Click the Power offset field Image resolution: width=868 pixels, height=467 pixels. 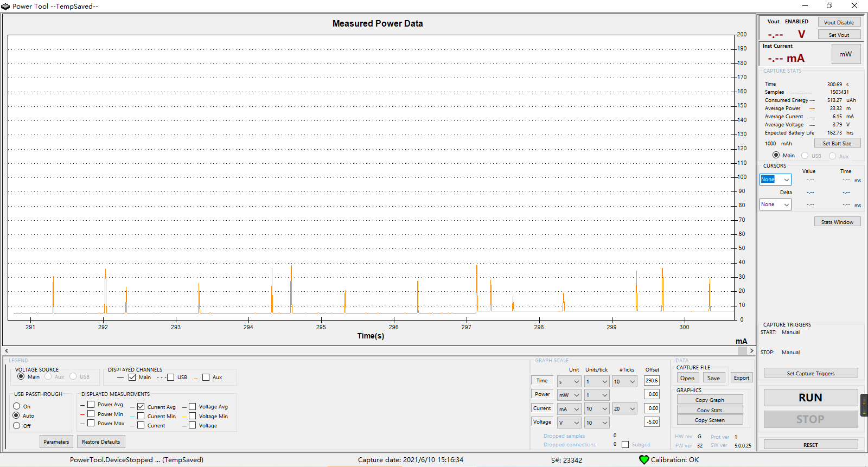(652, 394)
